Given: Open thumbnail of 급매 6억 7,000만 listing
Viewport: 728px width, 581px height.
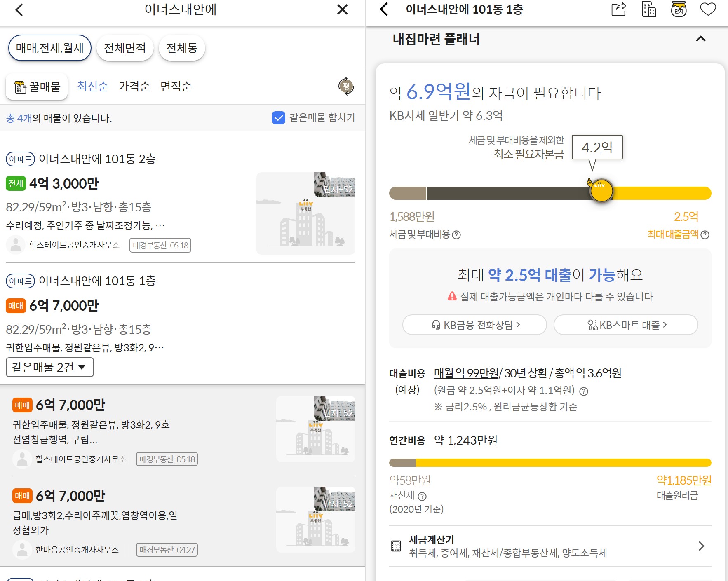Looking at the screenshot, I should click(316, 520).
